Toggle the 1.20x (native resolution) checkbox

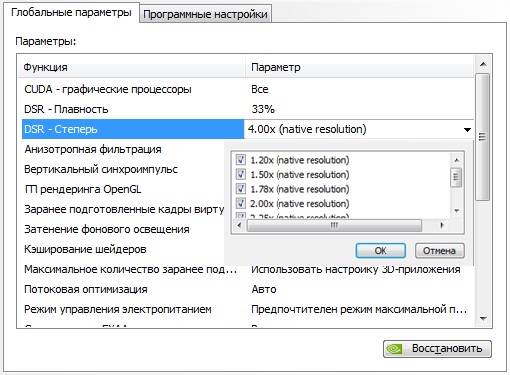(x=241, y=160)
